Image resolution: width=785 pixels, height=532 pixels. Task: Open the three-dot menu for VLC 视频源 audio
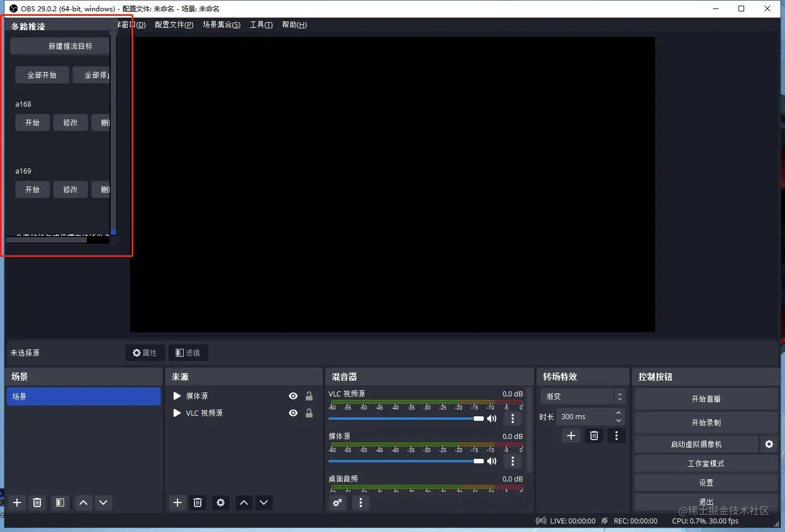pyautogui.click(x=513, y=419)
